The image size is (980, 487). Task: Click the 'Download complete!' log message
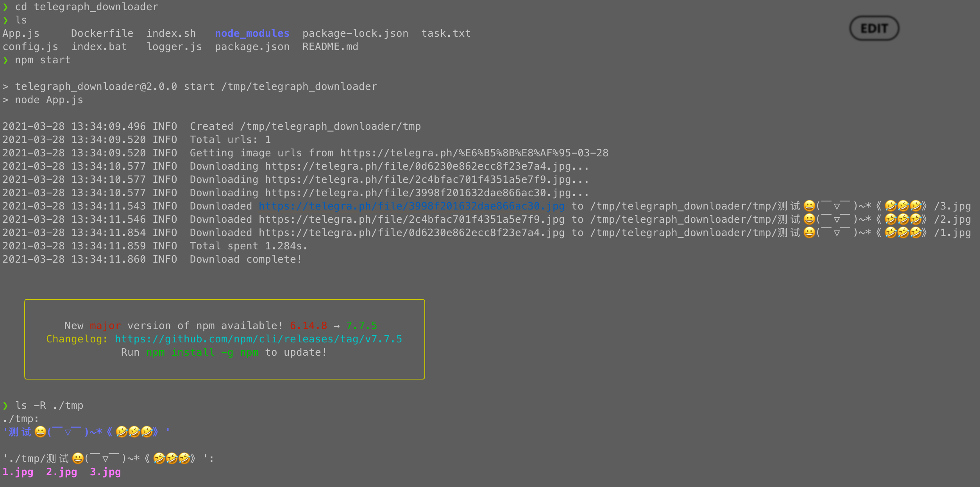246,259
